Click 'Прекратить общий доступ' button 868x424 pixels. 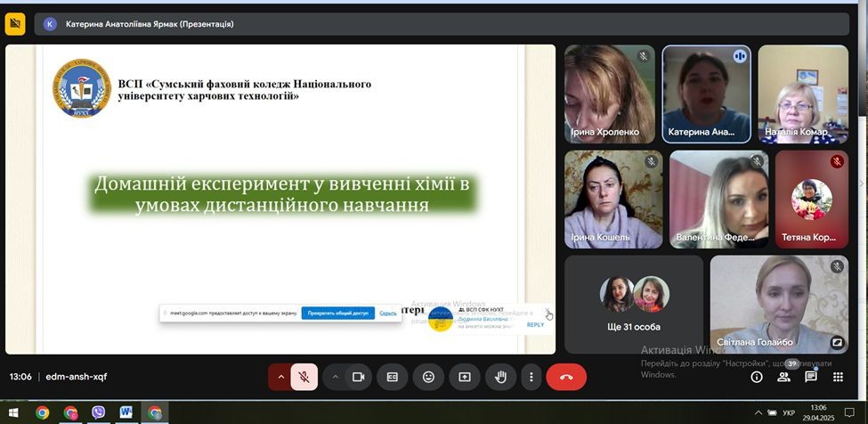pyautogui.click(x=337, y=314)
